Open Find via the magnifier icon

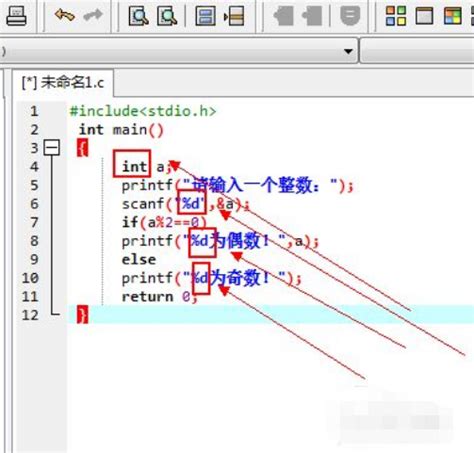pyautogui.click(x=138, y=16)
